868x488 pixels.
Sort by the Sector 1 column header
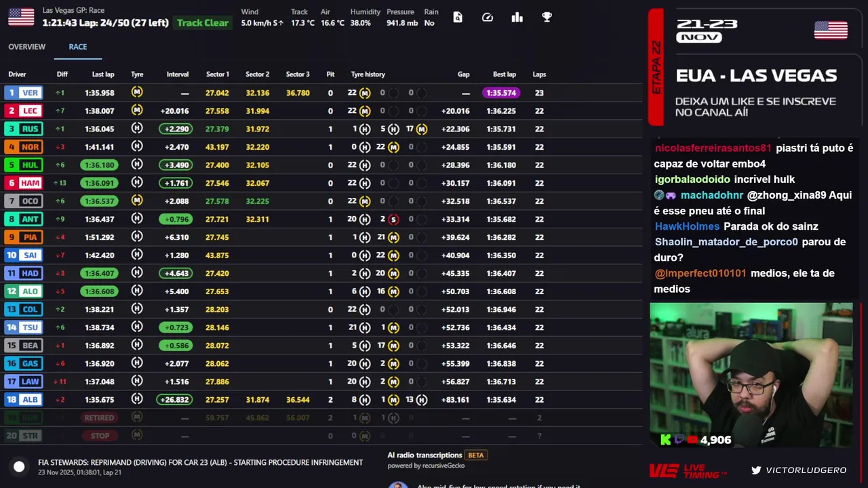click(x=218, y=75)
